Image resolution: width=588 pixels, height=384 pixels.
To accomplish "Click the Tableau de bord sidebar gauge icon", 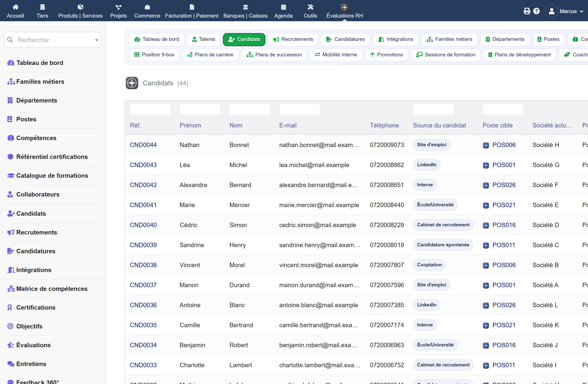I will [11, 63].
